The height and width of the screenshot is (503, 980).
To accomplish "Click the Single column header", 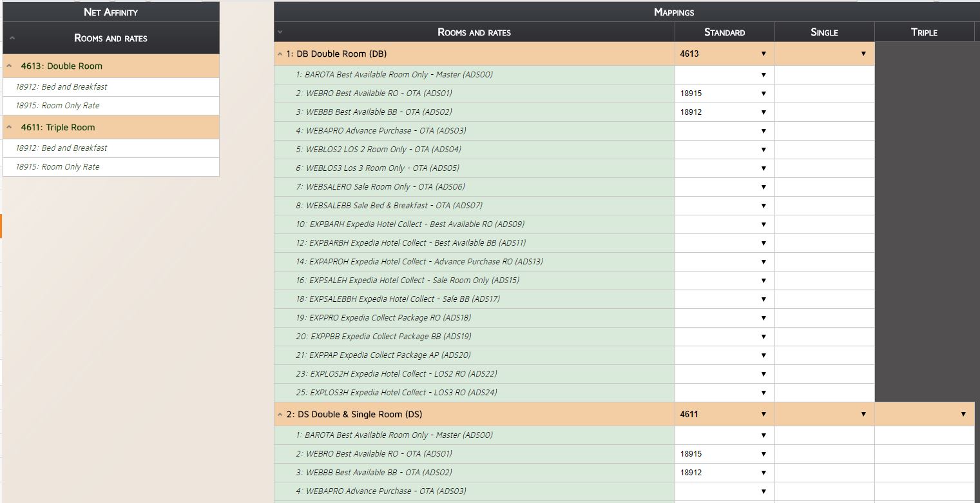I will click(x=825, y=32).
